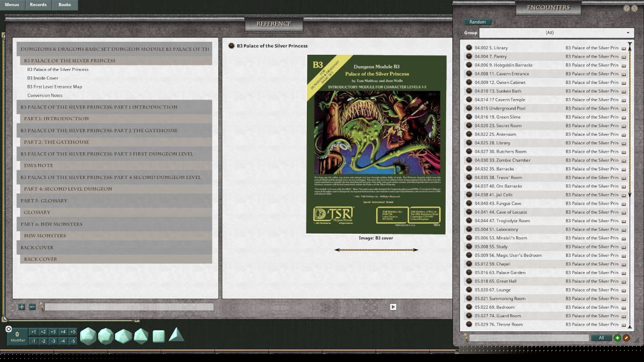Subtract -5 from the modifier
Screen dimensions: 644x362
point(72,341)
